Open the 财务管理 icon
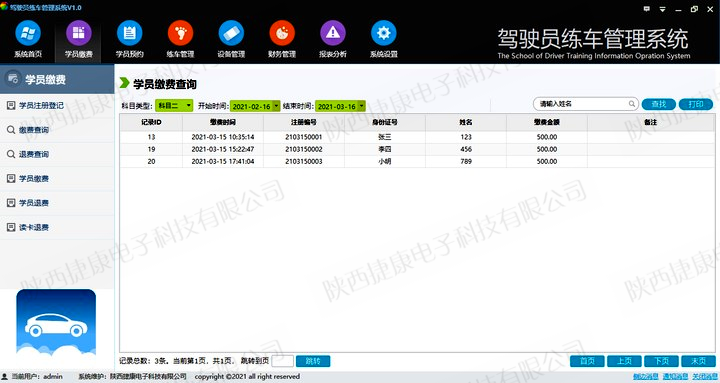This screenshot has width=720, height=383. (282, 33)
